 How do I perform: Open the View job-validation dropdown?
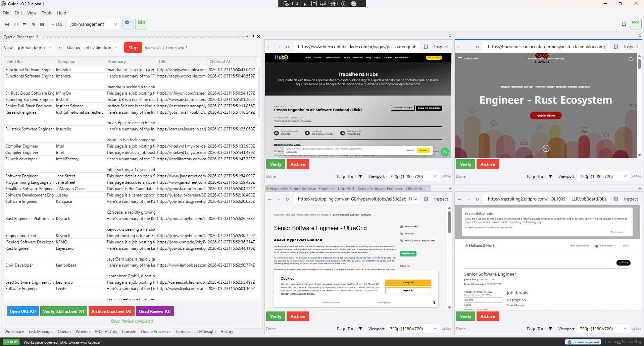point(35,48)
